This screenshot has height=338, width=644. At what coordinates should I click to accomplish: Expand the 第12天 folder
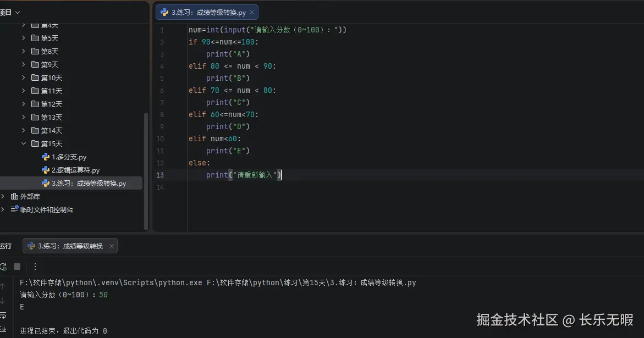(24, 104)
